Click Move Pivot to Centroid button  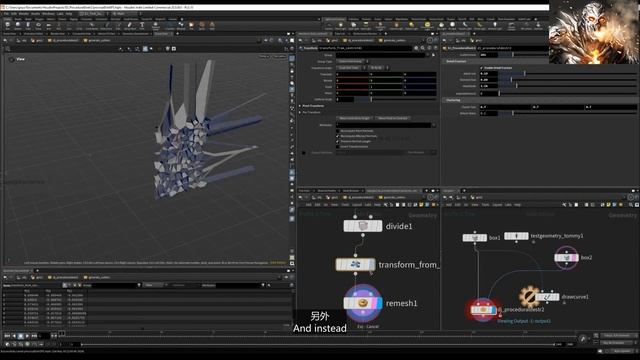(x=392, y=118)
